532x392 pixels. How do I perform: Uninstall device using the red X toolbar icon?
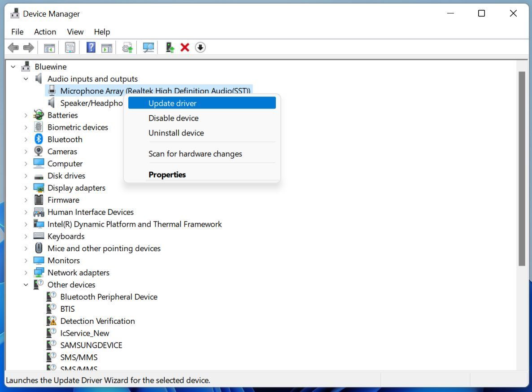[x=185, y=48]
